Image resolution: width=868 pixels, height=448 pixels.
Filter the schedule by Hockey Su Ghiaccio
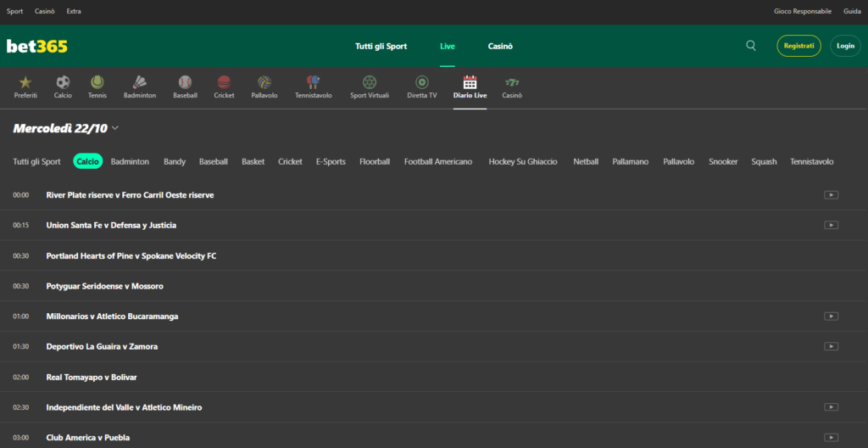coord(523,161)
